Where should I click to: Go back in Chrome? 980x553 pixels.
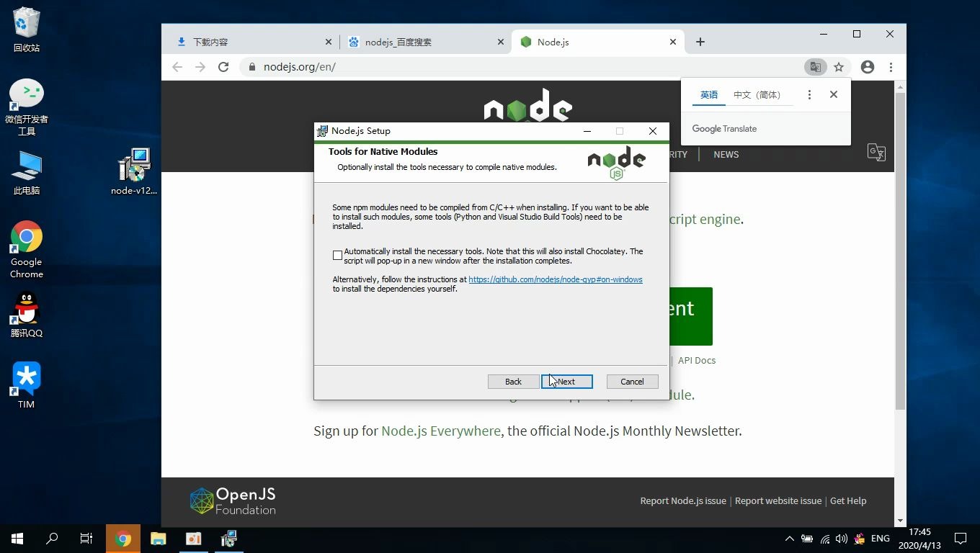[x=177, y=67]
